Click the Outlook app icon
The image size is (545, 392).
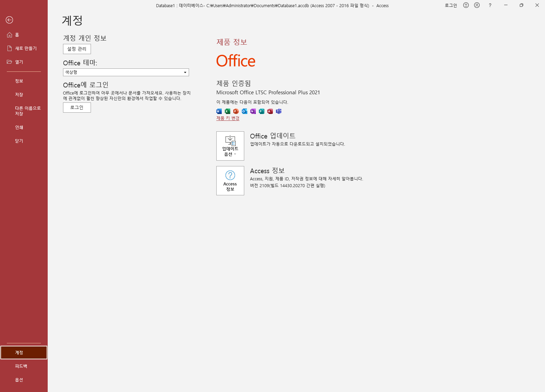point(245,111)
